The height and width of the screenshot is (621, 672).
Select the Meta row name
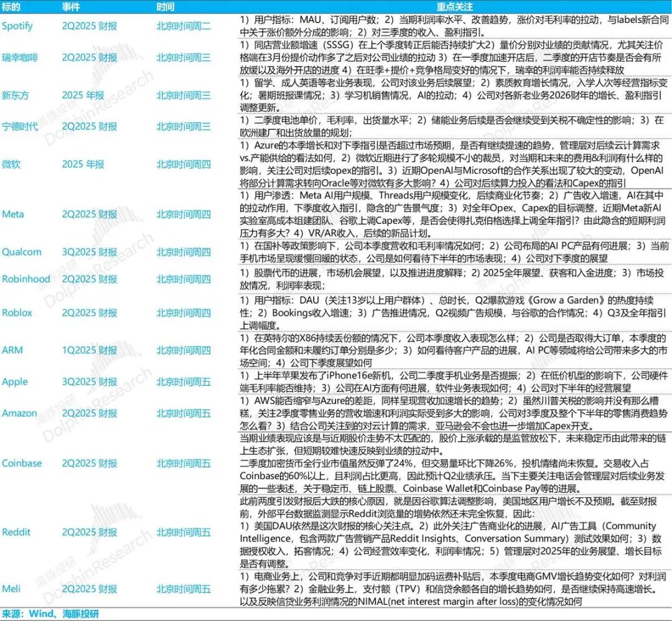tap(13, 214)
